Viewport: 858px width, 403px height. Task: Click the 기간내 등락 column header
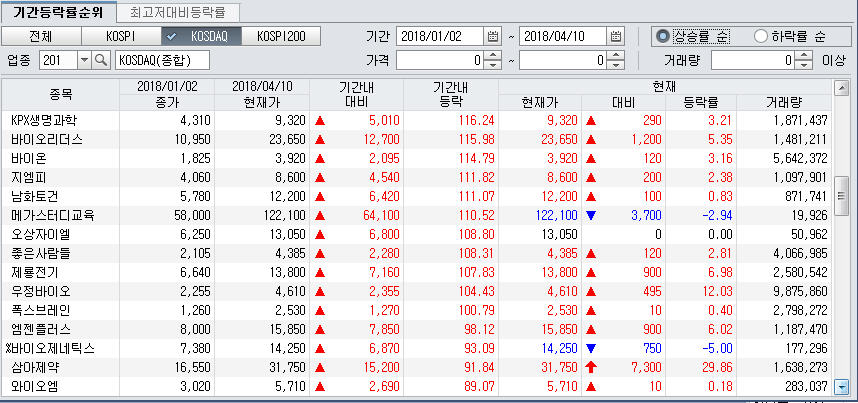click(451, 95)
